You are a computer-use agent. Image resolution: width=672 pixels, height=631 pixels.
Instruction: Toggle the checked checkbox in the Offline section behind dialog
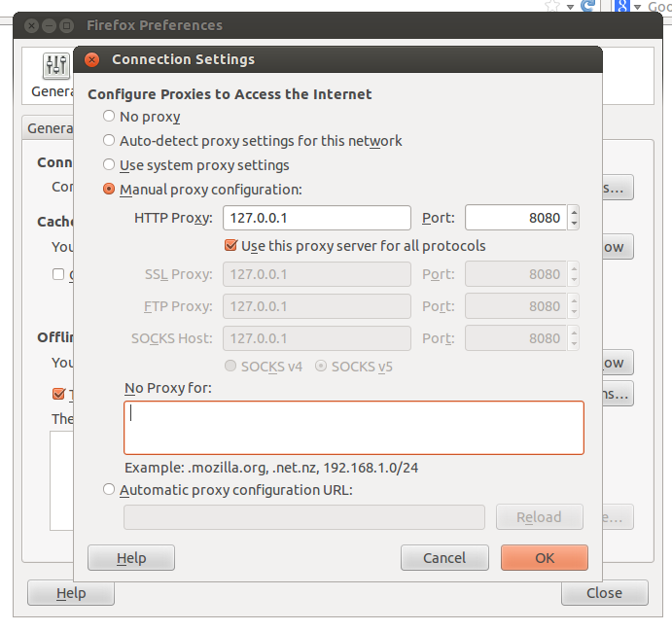(x=58, y=394)
